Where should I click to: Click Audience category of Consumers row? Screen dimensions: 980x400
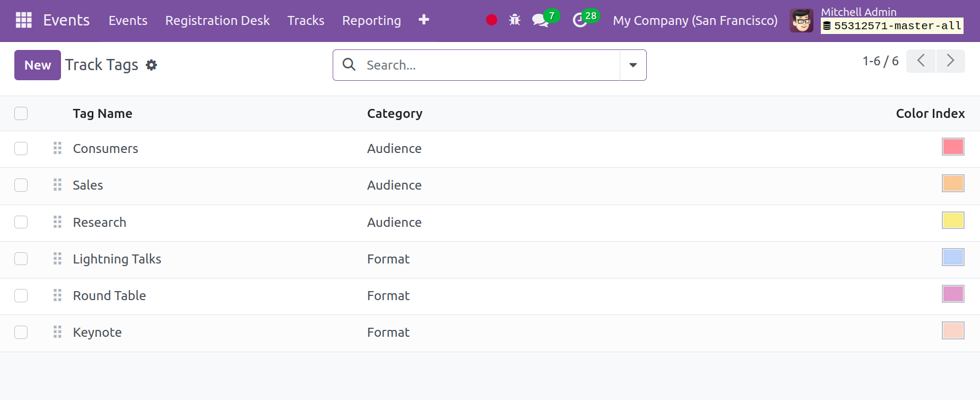tap(394, 149)
